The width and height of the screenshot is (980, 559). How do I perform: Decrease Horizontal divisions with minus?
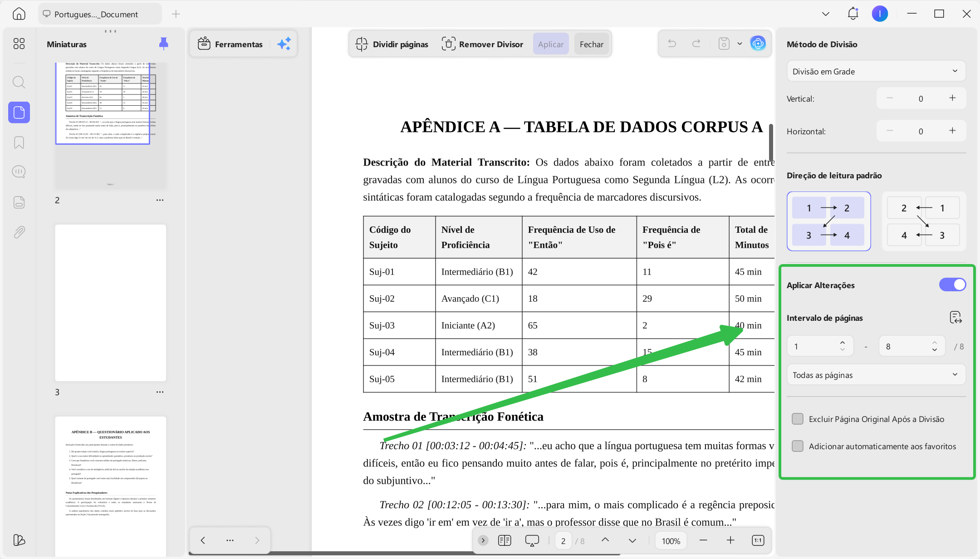(x=890, y=131)
